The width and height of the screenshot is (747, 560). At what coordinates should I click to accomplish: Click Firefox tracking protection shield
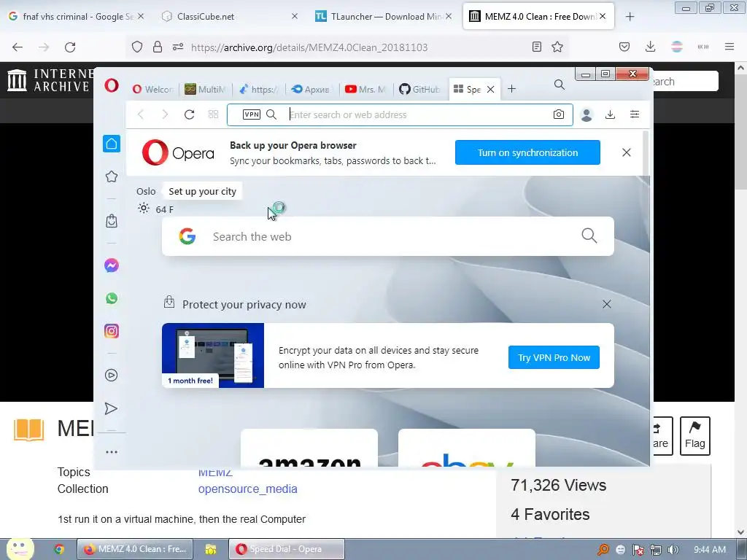[x=137, y=47]
